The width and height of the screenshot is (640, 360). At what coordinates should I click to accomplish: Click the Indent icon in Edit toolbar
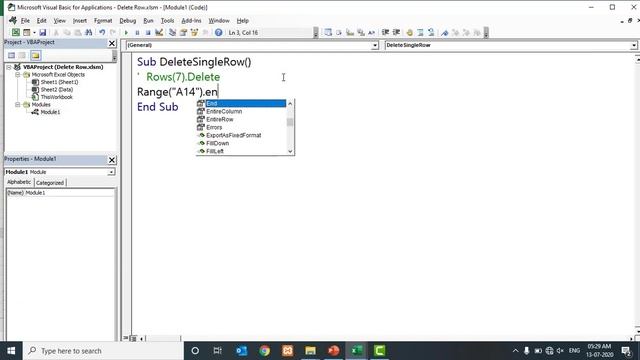pyautogui.click(x=385, y=32)
